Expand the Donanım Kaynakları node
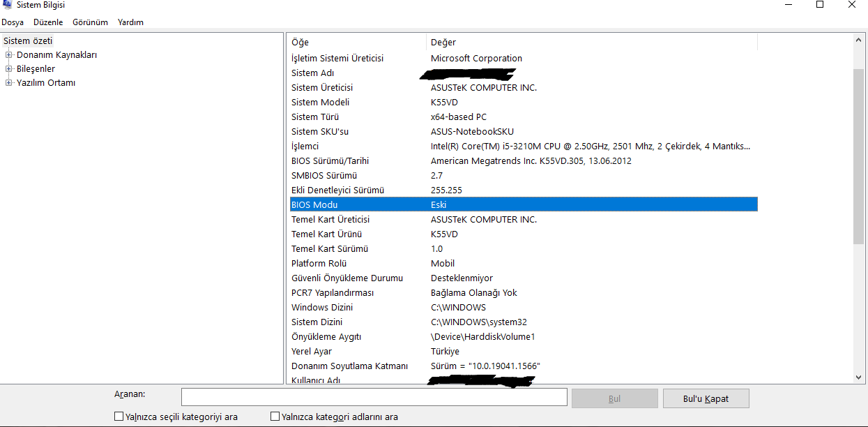This screenshot has width=868, height=427. (x=9, y=54)
